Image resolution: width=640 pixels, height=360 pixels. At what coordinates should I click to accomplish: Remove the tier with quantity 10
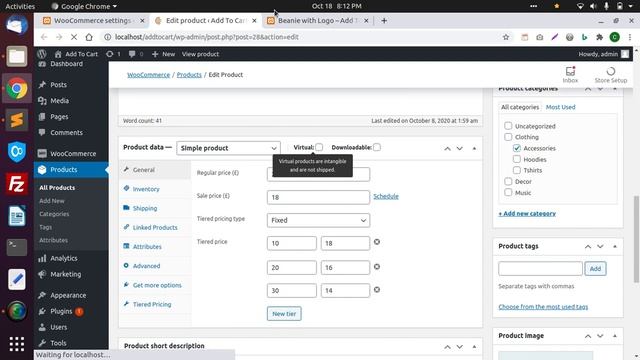(377, 242)
